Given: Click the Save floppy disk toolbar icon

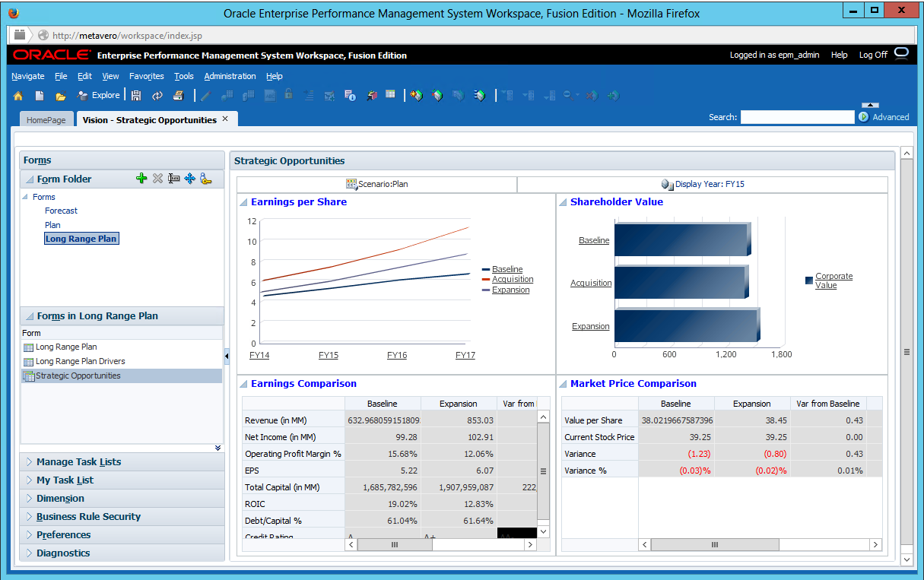Looking at the screenshot, I should tap(136, 96).
